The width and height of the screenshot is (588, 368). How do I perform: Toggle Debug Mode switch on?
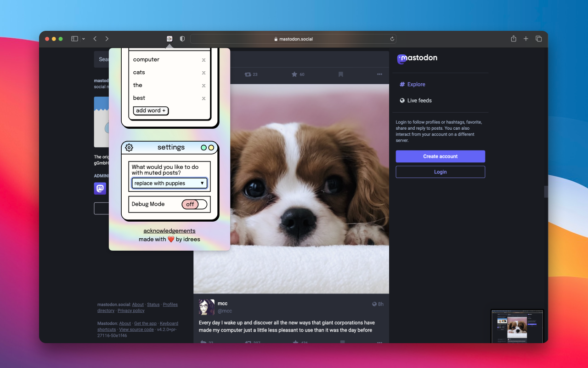tap(194, 204)
